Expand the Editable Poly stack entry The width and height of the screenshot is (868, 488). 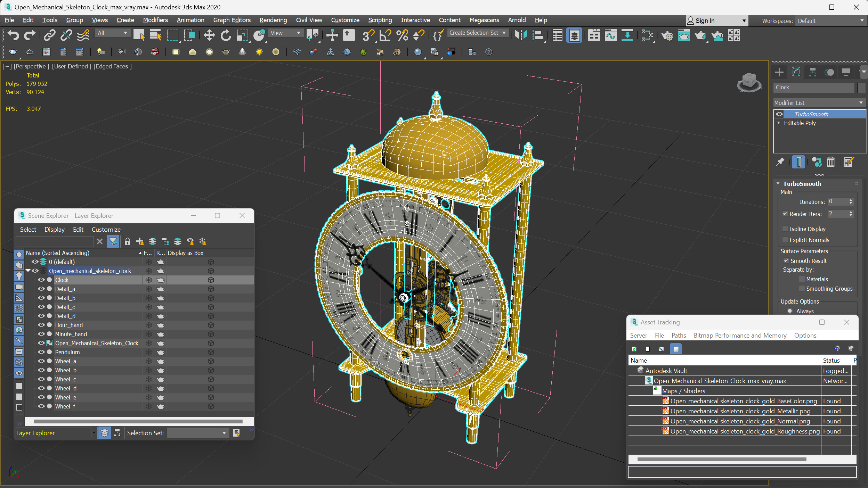[779, 123]
